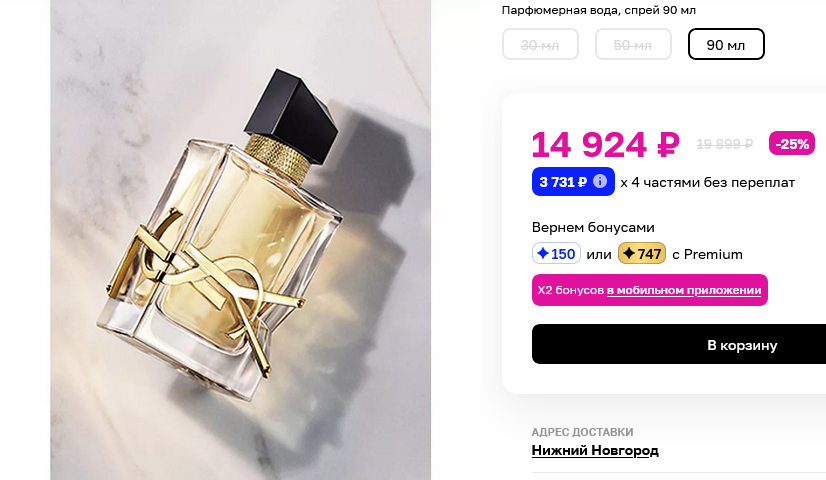Image resolution: width=826 pixels, height=480 pixels.
Task: Click the с Premium label
Action: point(707,254)
